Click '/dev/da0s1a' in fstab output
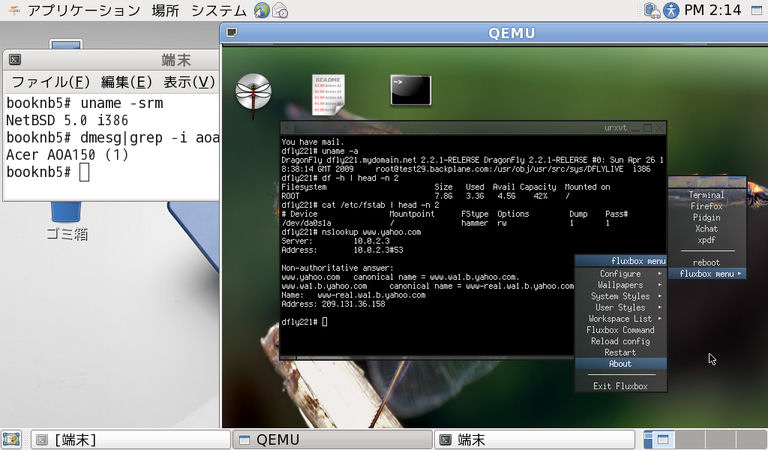 coord(306,223)
